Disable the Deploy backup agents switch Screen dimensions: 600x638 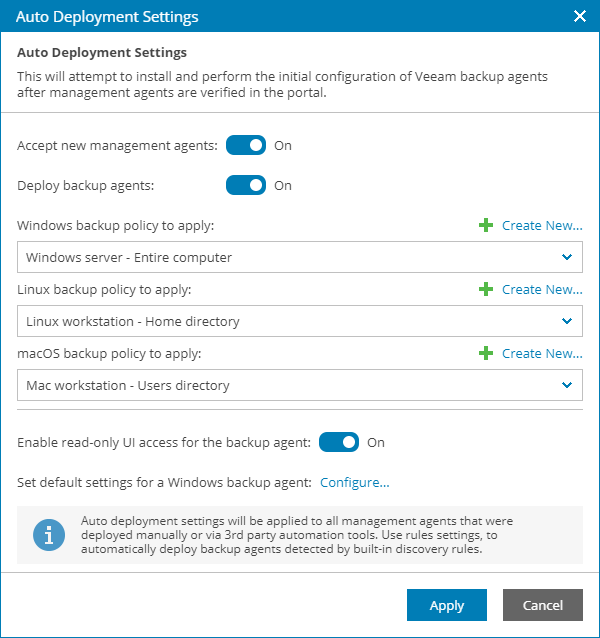tap(246, 185)
